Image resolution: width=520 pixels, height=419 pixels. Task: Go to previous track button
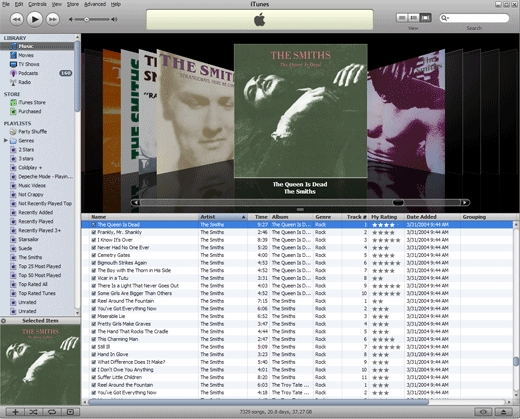[16, 19]
